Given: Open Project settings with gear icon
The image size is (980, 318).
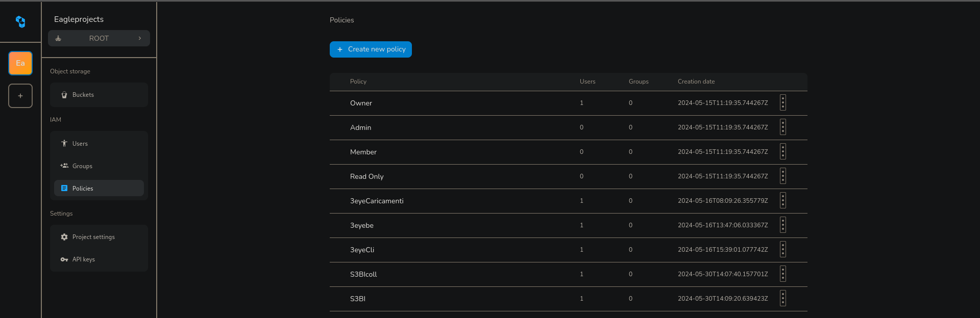Looking at the screenshot, I should click(93, 237).
